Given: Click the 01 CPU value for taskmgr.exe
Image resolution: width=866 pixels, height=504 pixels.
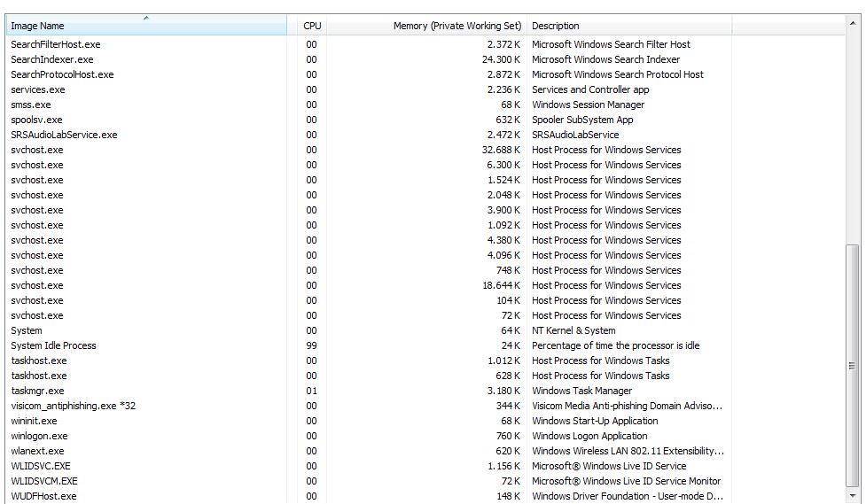Looking at the screenshot, I should [311, 391].
